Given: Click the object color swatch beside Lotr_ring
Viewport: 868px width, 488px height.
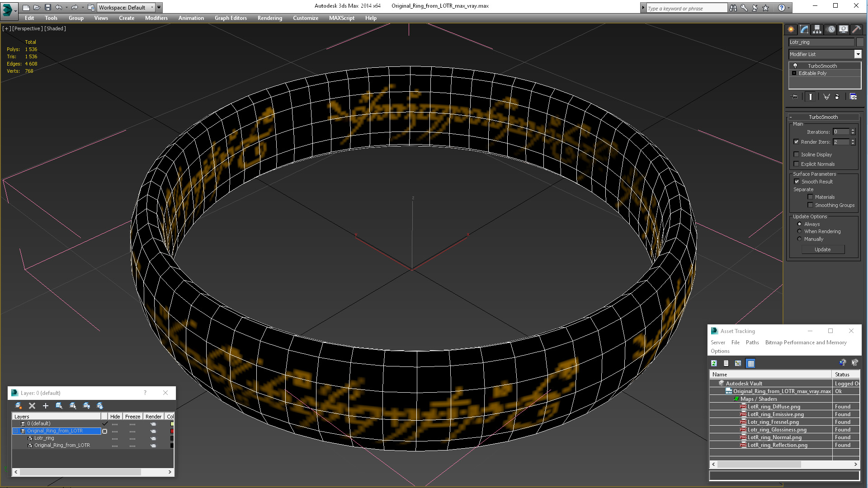Looking at the screenshot, I should pos(859,42).
